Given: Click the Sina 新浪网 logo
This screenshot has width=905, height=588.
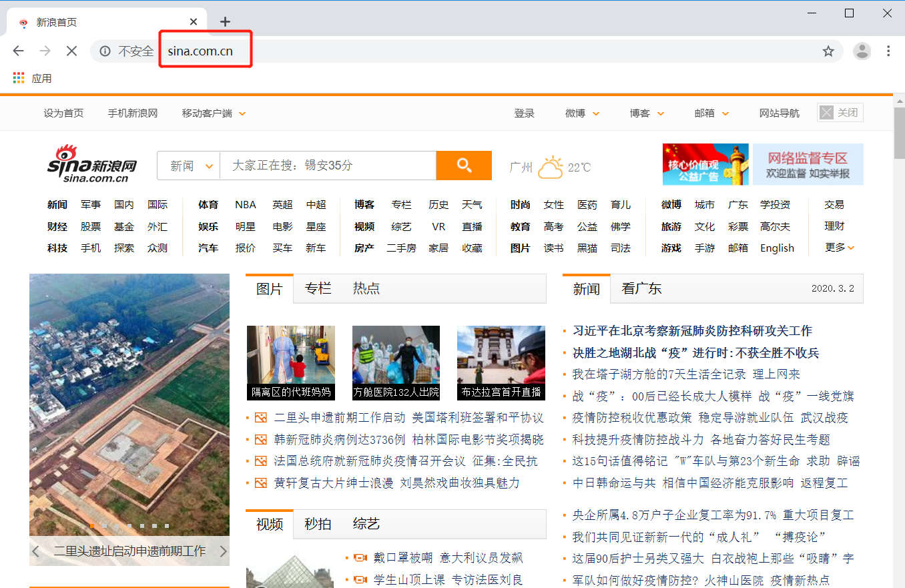Looking at the screenshot, I should point(92,166).
